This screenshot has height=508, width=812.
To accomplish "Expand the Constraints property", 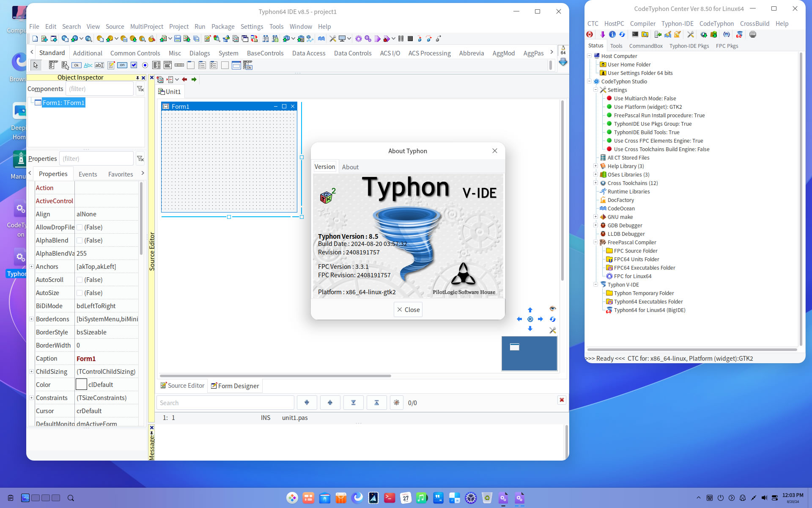I will (31, 398).
